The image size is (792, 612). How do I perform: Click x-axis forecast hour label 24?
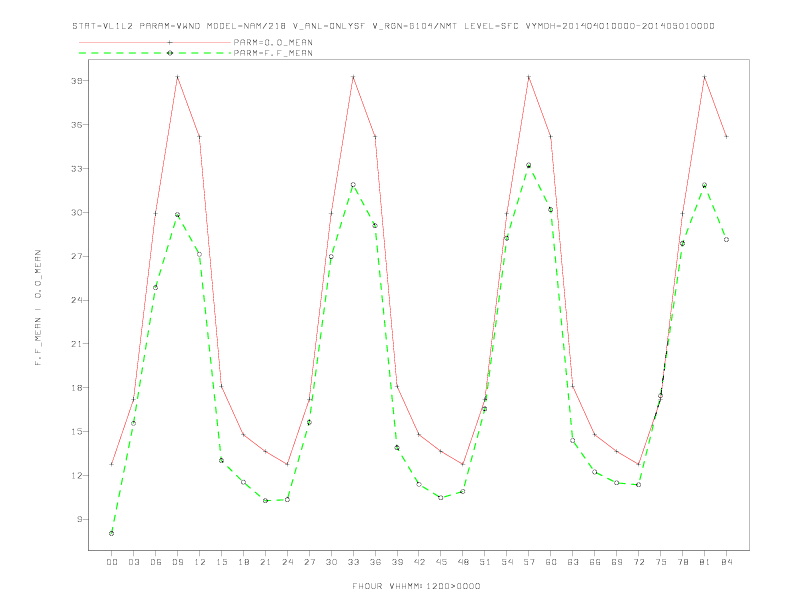tap(287, 562)
